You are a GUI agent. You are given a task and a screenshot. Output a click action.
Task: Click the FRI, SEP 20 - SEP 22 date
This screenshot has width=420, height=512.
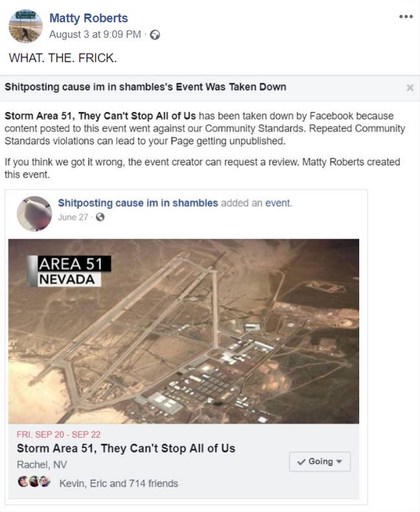click(58, 434)
